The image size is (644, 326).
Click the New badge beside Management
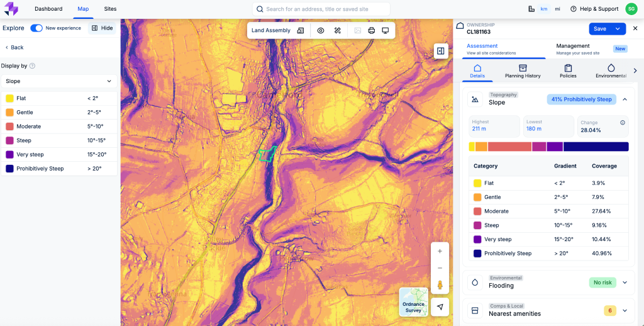620,48
